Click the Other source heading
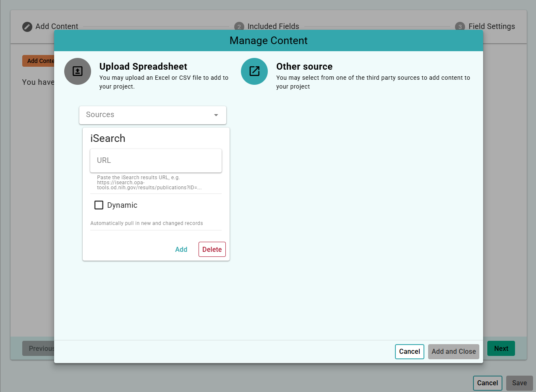The height and width of the screenshot is (392, 536). (304, 66)
